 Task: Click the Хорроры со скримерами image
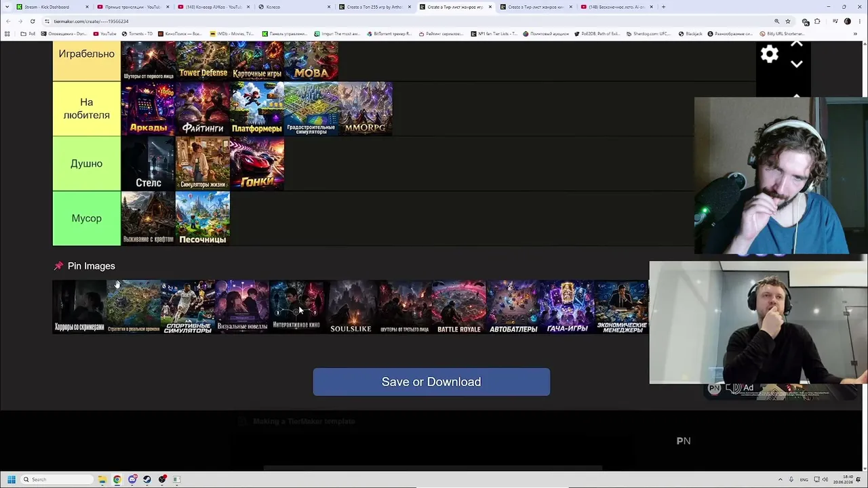(x=79, y=307)
